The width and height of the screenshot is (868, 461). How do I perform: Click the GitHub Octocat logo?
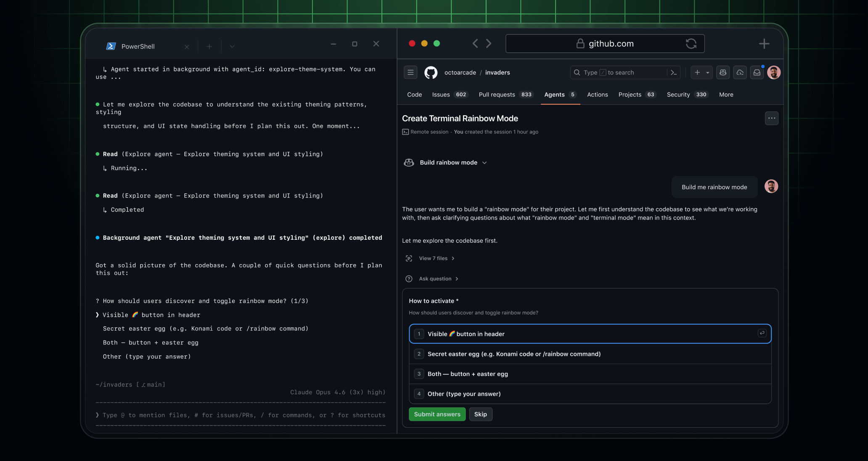[431, 72]
